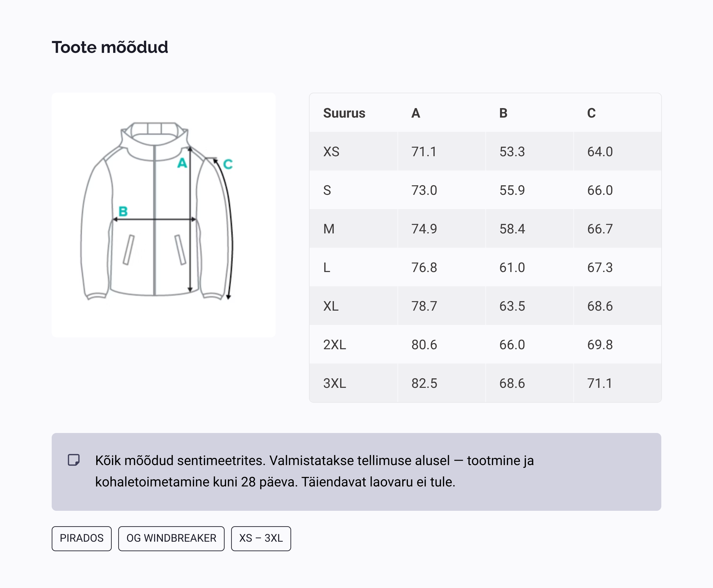Click the OG WINDBREAKER tag
The height and width of the screenshot is (588, 713).
click(x=171, y=538)
